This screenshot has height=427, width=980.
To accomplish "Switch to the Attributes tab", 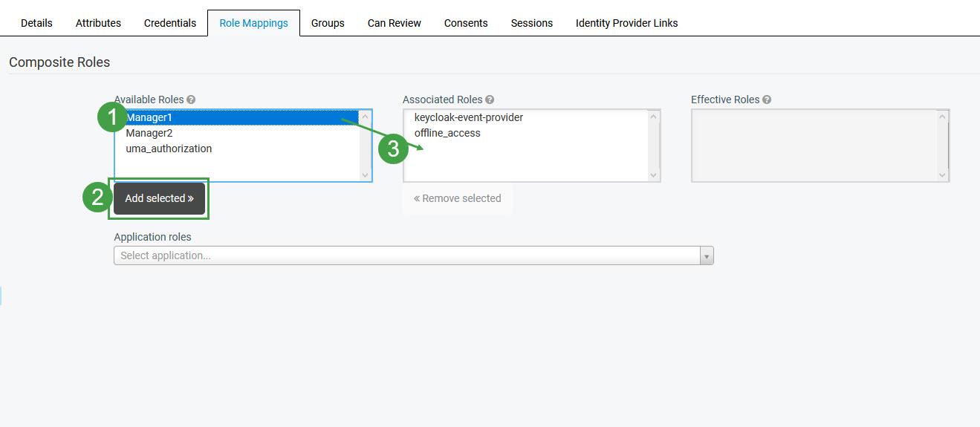I will [x=98, y=23].
